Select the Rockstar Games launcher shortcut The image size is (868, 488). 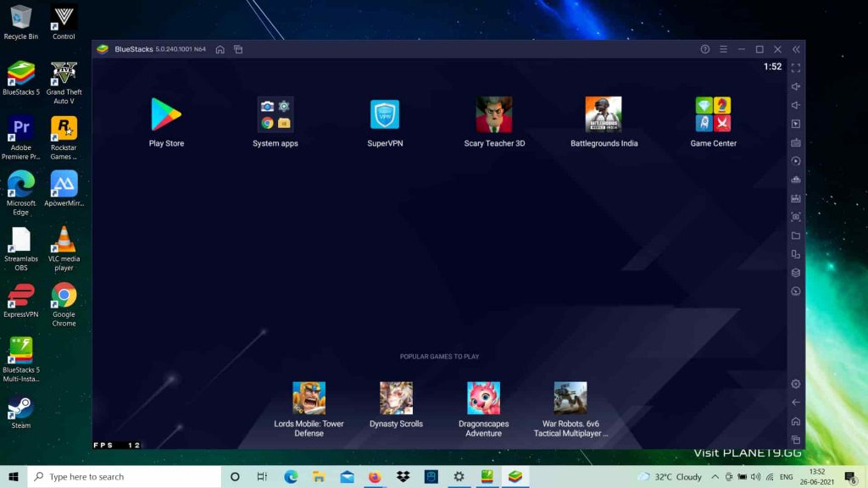pyautogui.click(x=64, y=138)
